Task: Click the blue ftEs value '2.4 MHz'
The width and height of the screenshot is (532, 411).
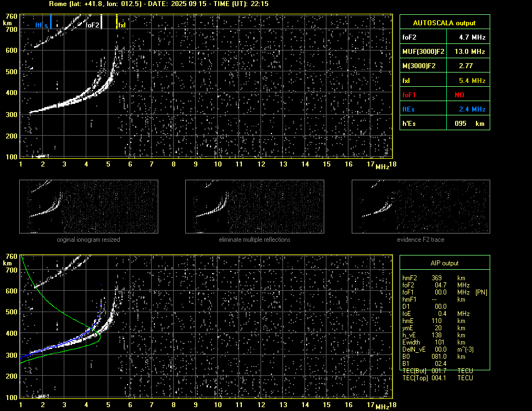Action: [472, 109]
